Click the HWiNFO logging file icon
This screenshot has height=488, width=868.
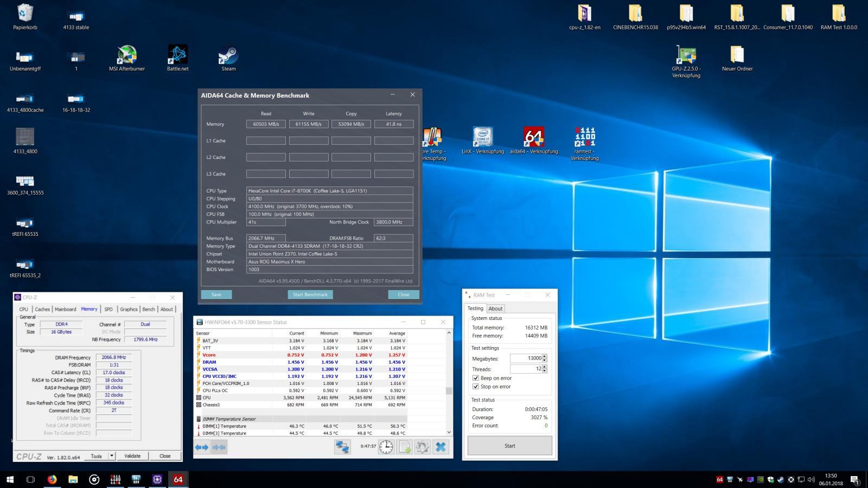click(404, 447)
